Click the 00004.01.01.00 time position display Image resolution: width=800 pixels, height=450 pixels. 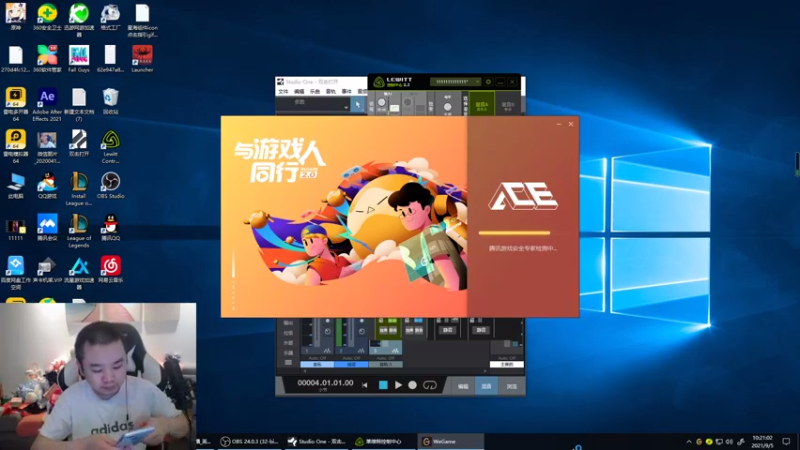click(325, 383)
